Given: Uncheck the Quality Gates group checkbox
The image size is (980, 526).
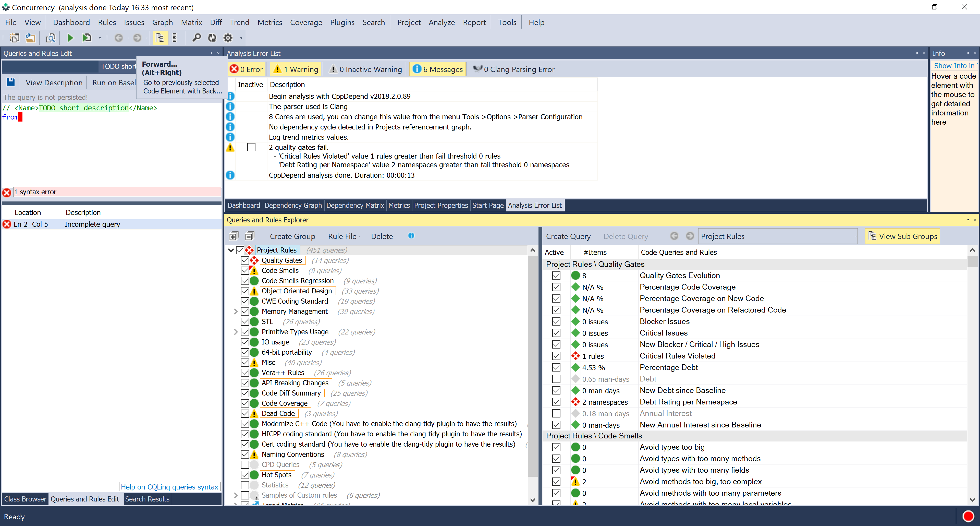Looking at the screenshot, I should click(x=245, y=260).
